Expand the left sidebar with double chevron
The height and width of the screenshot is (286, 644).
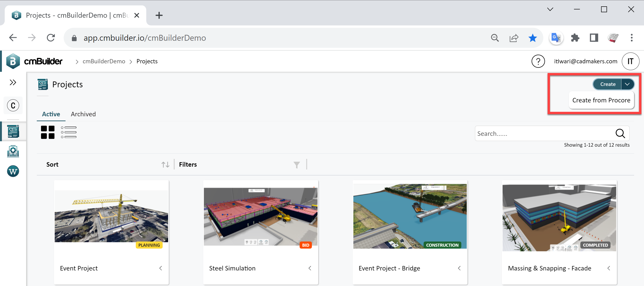pyautogui.click(x=13, y=82)
